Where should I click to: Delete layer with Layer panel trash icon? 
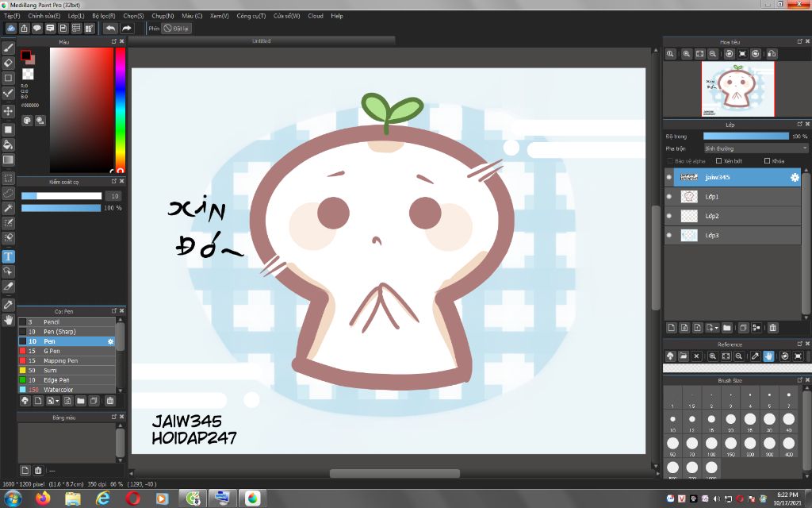point(772,328)
